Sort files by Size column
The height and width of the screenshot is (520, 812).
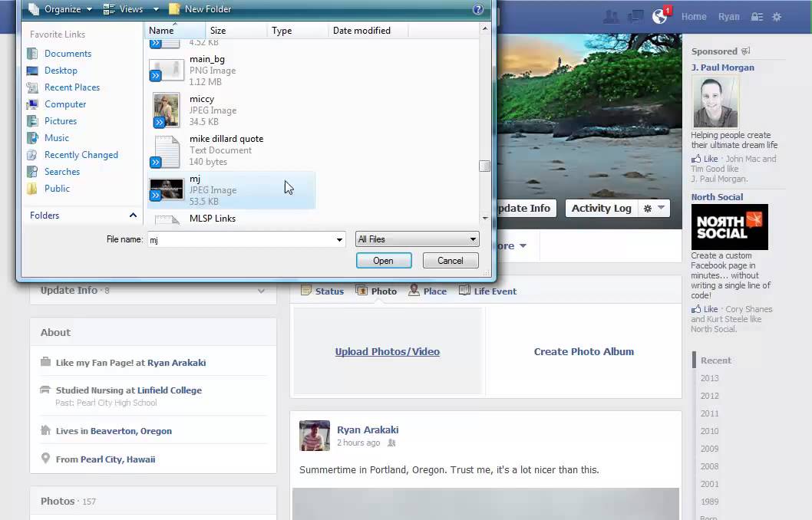pos(236,31)
